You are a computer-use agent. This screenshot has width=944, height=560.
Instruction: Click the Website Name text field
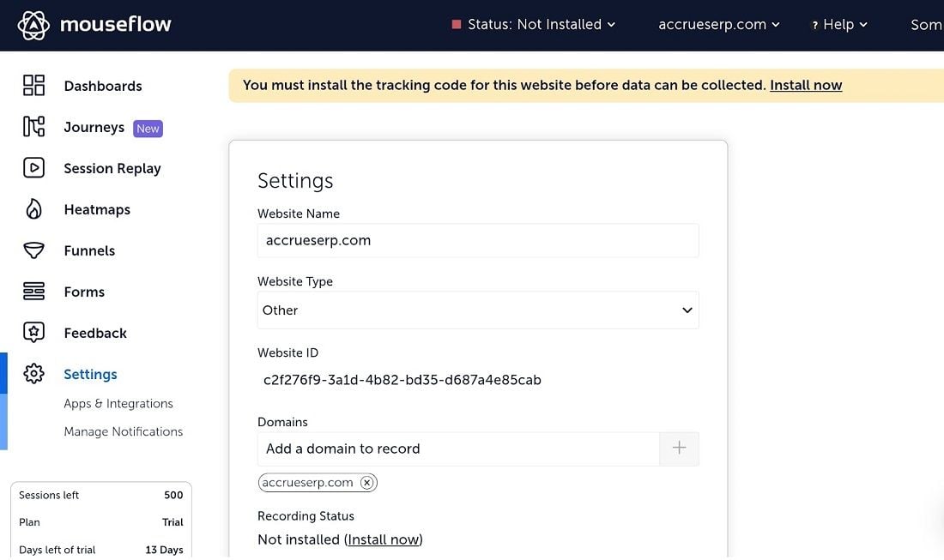coord(478,241)
